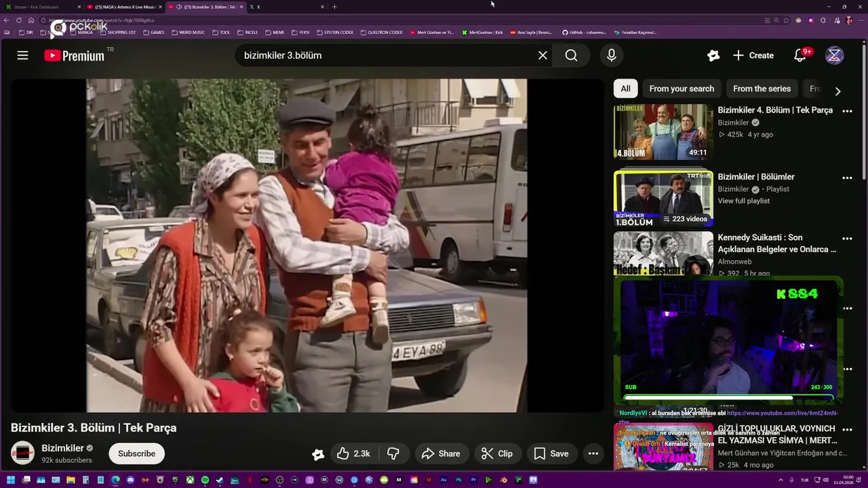This screenshot has width=868, height=488.
Task: Switch to NASA's Artemis II Live tab
Action: point(125,7)
